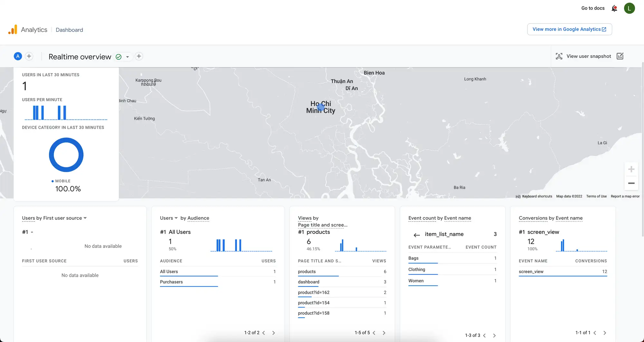Image resolution: width=644 pixels, height=342 pixels.
Task: Click the page vertical scrollbar
Action: click(x=643, y=148)
